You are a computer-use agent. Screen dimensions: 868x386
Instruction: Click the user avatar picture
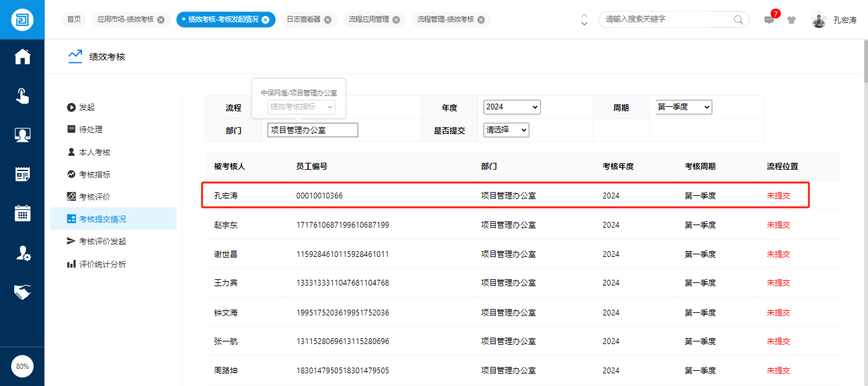pos(819,20)
